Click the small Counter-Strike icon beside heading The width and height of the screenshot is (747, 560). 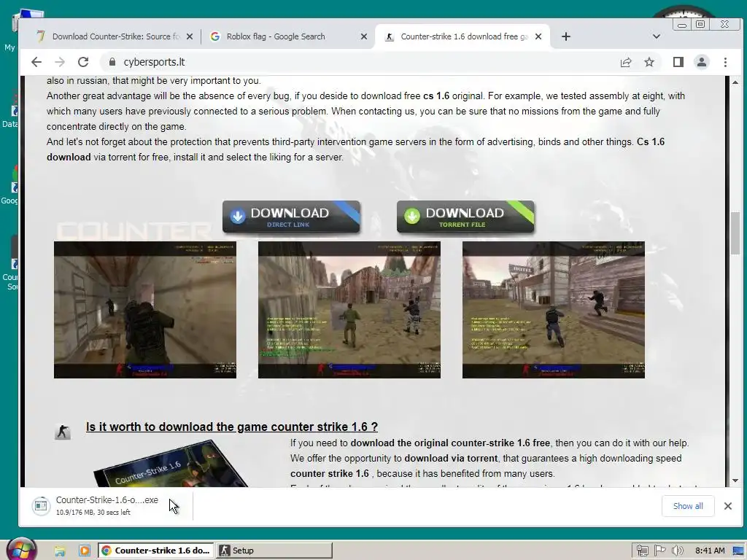point(63,432)
